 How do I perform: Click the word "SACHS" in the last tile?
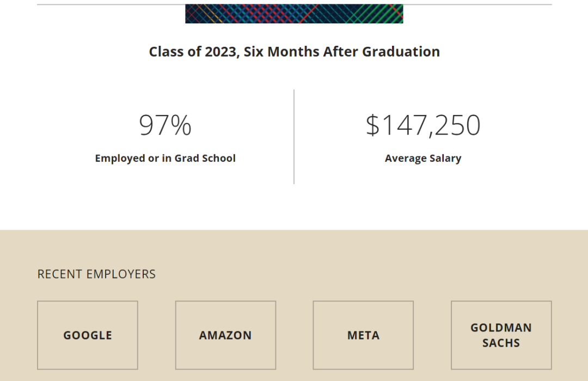(x=501, y=343)
